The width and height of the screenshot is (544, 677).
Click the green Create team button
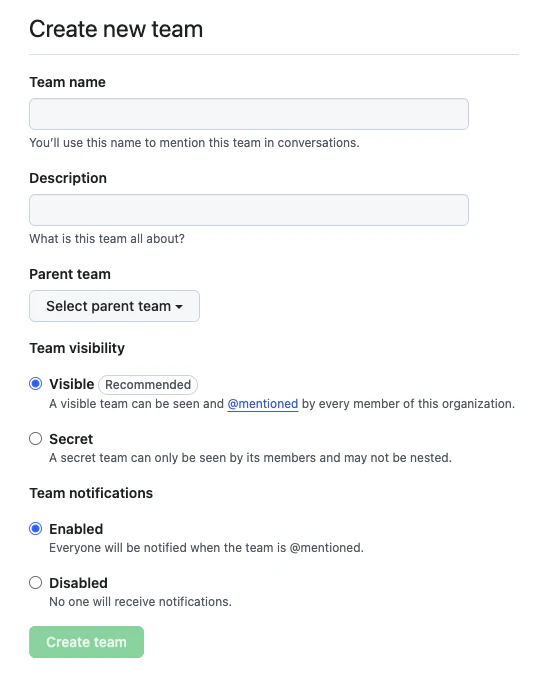pos(86,642)
